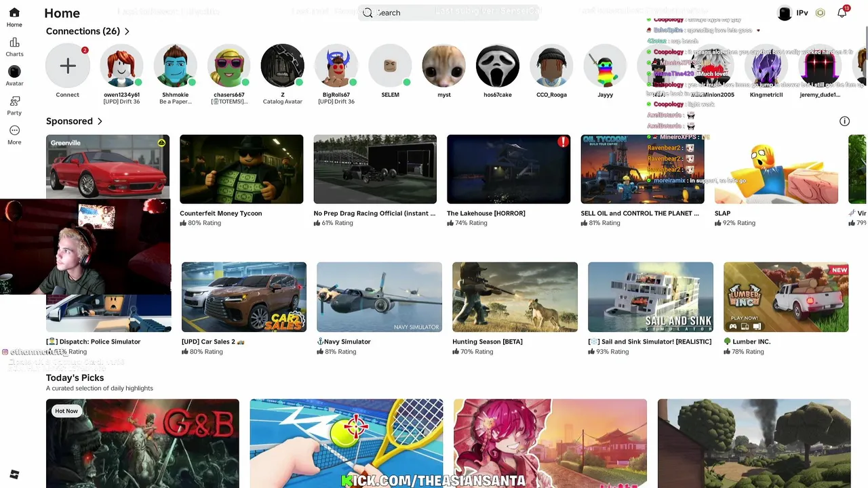Image resolution: width=868 pixels, height=488 pixels.
Task: Click the SLAP game title
Action: [x=722, y=213]
